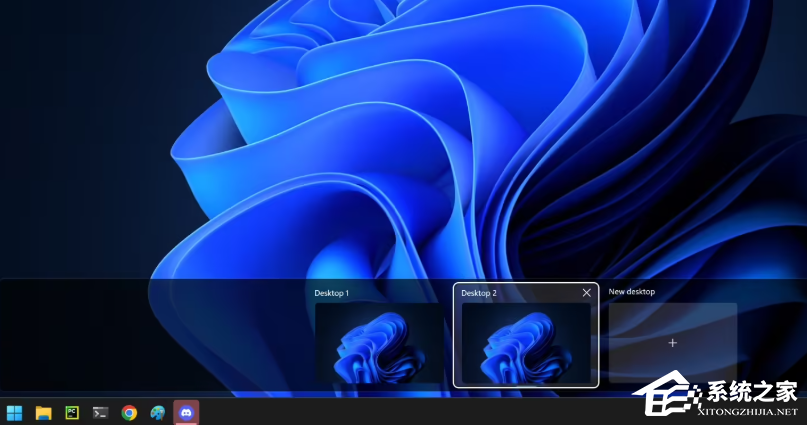Image resolution: width=807 pixels, height=425 pixels.
Task: Open PyCharm from the taskbar
Action: 72,412
